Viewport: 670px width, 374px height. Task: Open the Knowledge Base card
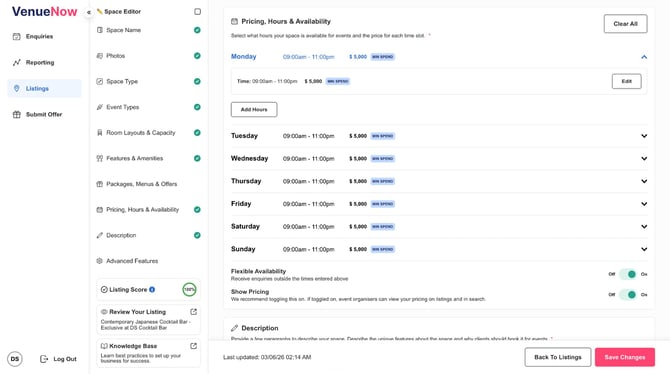[x=148, y=353]
